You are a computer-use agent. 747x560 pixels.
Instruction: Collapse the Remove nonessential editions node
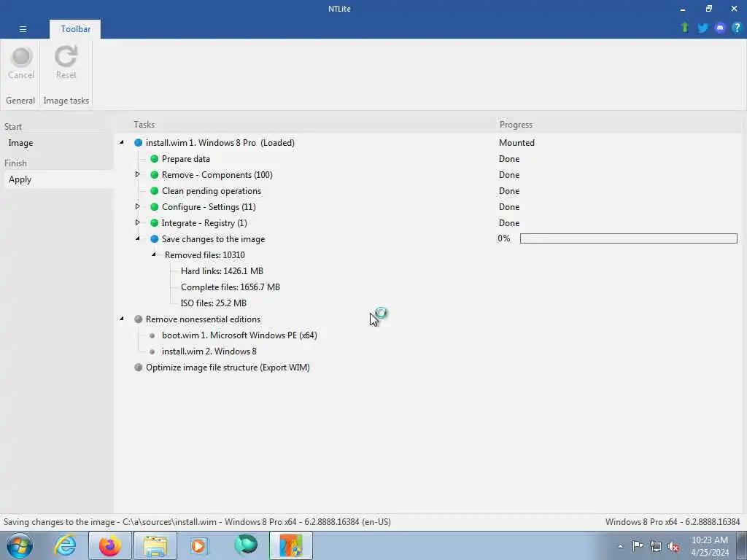click(122, 319)
